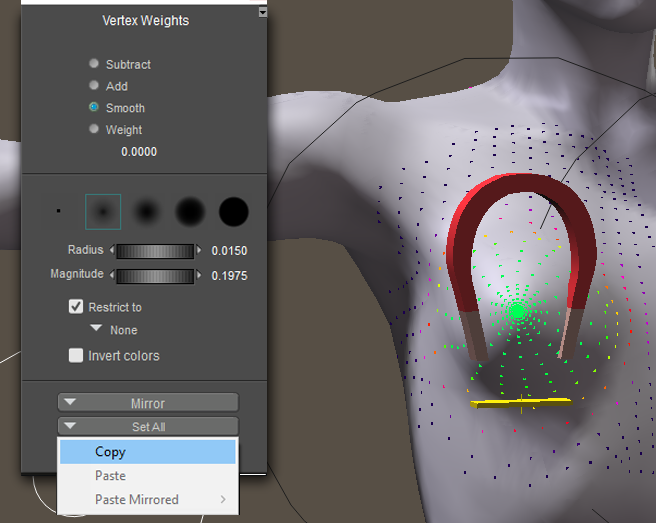This screenshot has height=523, width=656.
Task: Click the Radius slider track
Action: click(x=155, y=250)
